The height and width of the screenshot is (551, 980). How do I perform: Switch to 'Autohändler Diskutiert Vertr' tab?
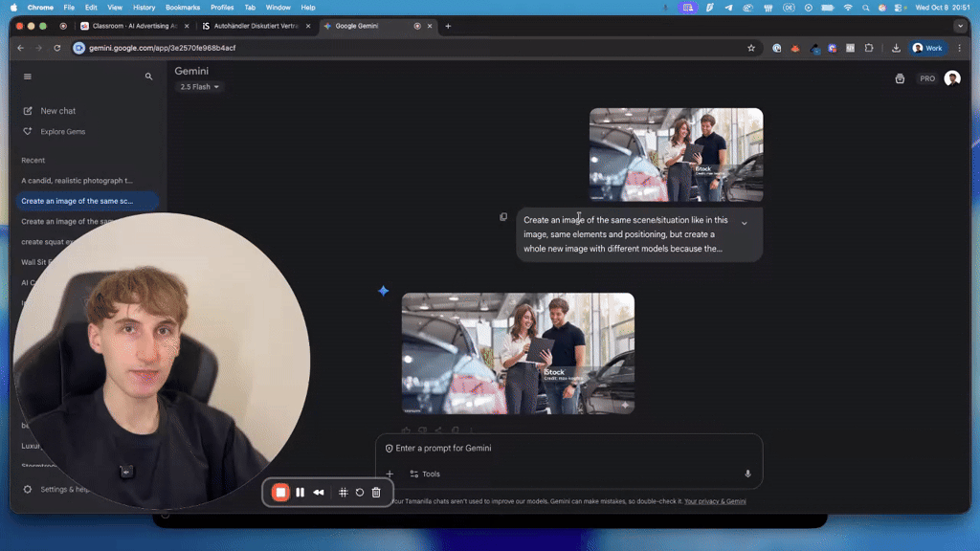click(x=255, y=26)
